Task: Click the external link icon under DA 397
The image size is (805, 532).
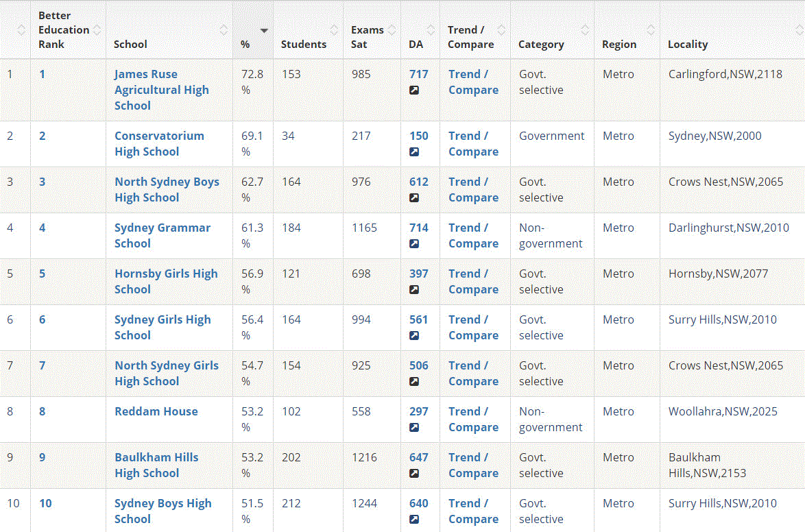Action: [414, 290]
